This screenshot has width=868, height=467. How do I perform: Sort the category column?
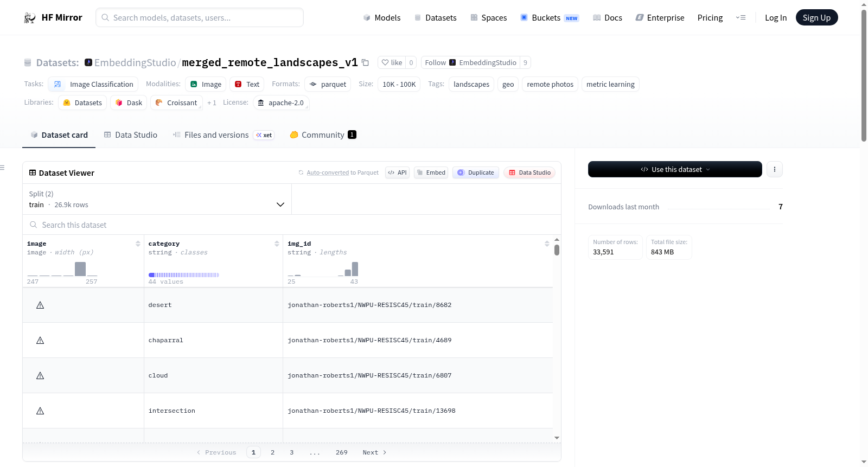277,244
